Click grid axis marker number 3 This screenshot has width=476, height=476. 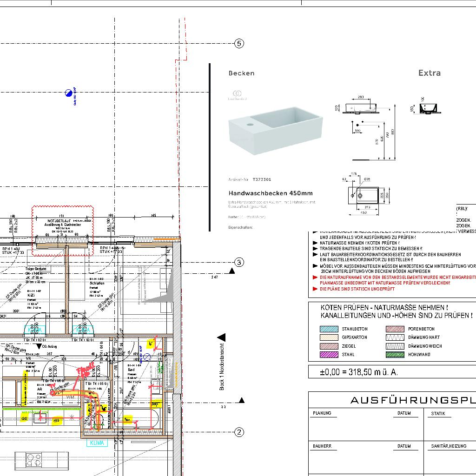point(239,262)
